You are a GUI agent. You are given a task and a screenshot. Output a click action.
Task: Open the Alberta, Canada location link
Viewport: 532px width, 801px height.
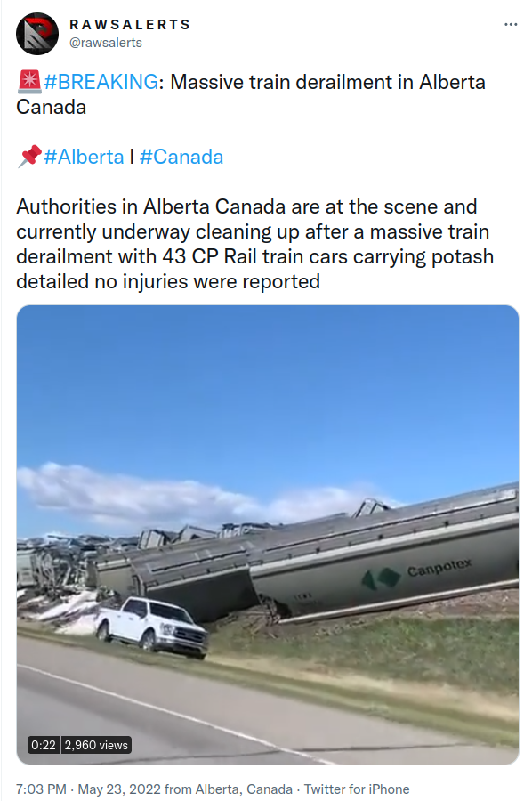(x=244, y=789)
